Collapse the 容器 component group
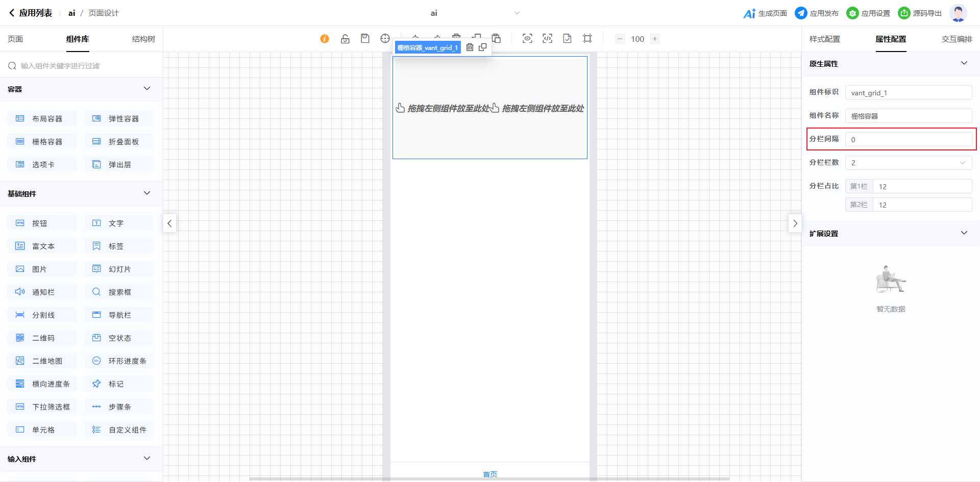This screenshot has width=980, height=482. tap(147, 89)
